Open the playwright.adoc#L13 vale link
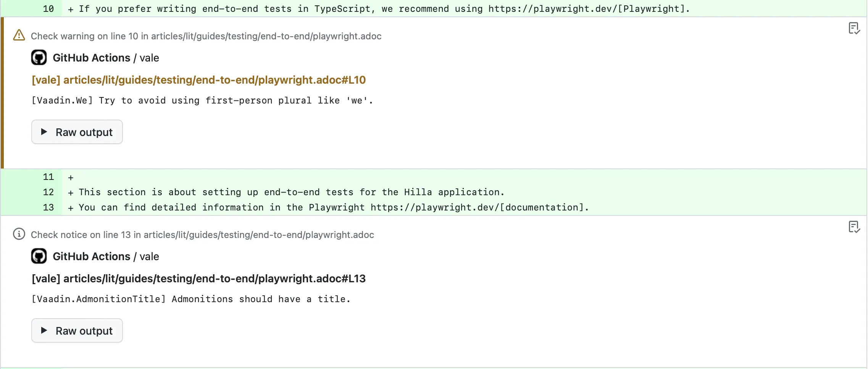The image size is (868, 369). point(198,278)
